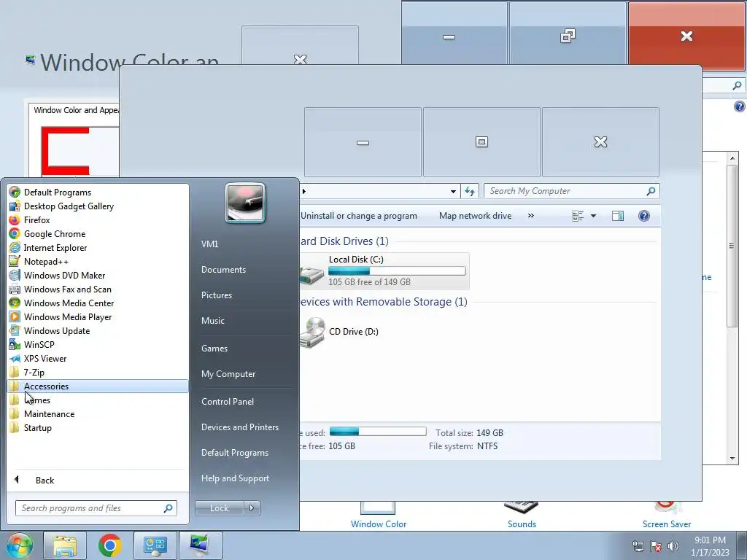Expand the Maintenance folder

pyautogui.click(x=98, y=414)
